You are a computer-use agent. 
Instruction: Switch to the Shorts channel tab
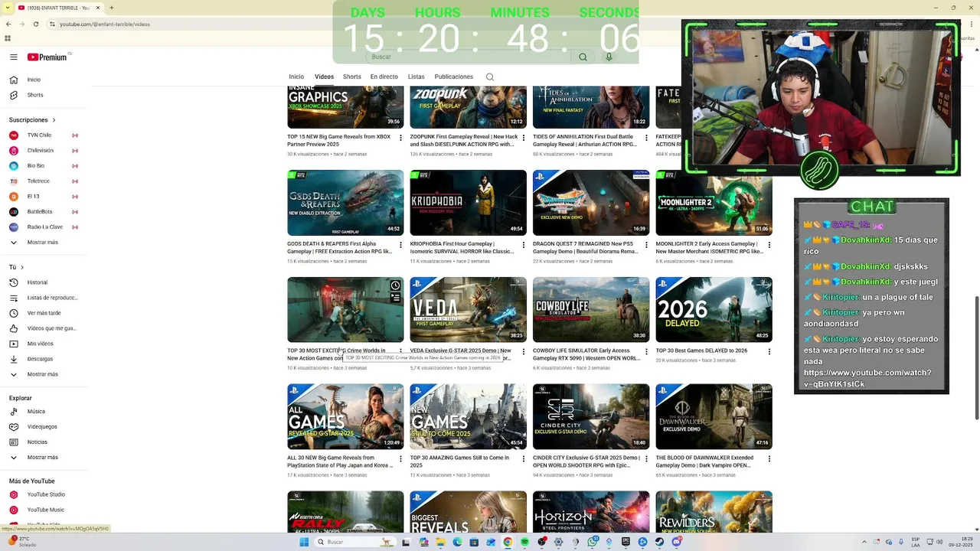[352, 77]
